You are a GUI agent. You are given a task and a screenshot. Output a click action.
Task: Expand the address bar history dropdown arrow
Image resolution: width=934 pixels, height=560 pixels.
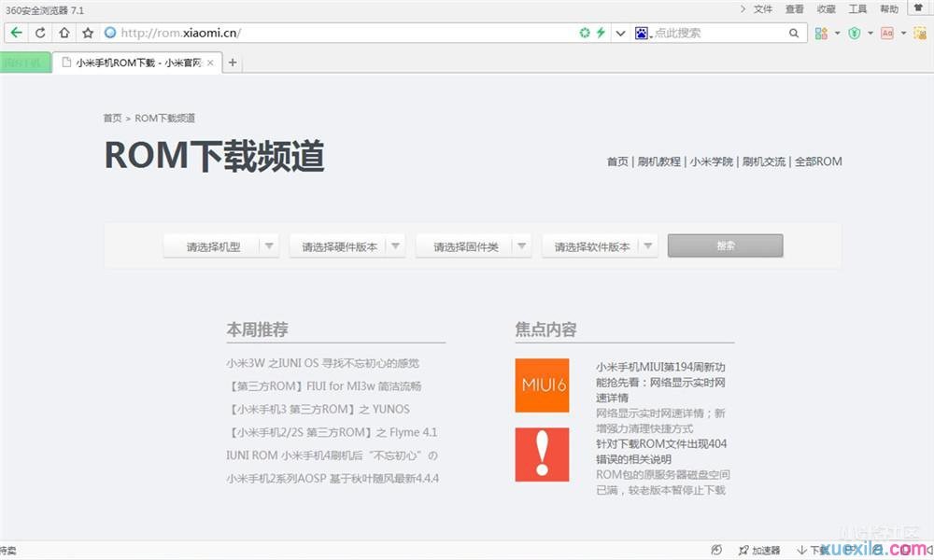click(x=620, y=34)
